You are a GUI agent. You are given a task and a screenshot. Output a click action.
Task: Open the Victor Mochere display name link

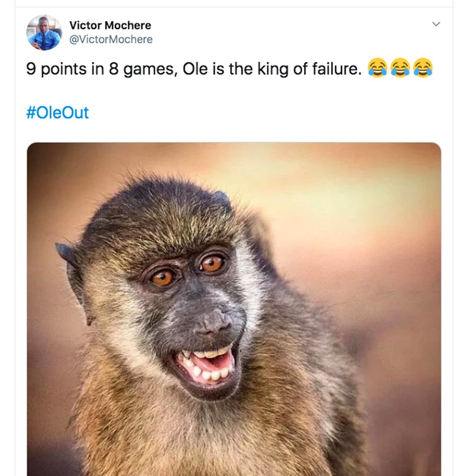(110, 25)
